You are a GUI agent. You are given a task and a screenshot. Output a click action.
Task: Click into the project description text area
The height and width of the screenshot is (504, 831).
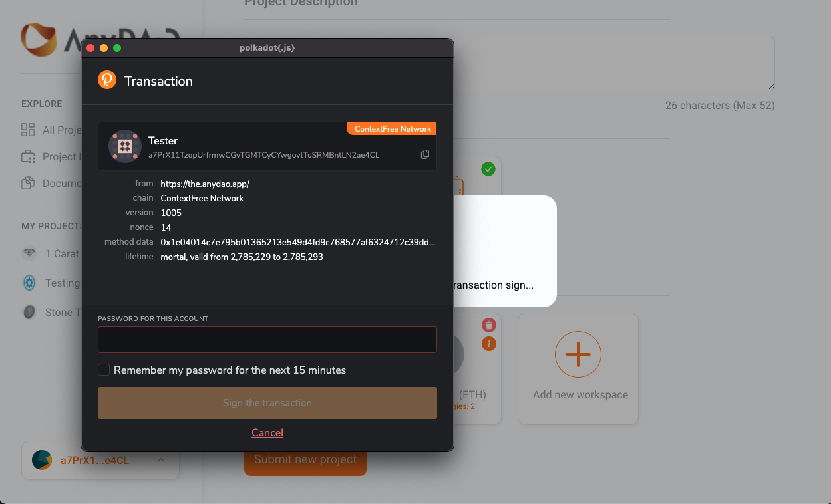[615, 63]
